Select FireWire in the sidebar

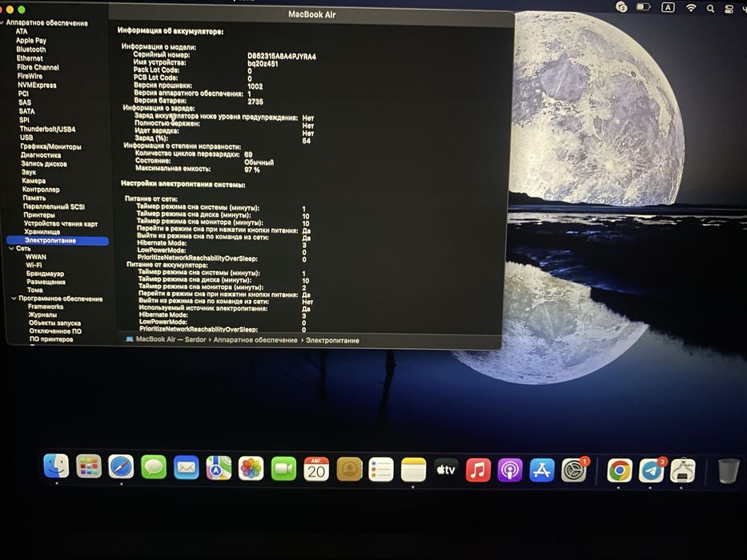pyautogui.click(x=30, y=76)
